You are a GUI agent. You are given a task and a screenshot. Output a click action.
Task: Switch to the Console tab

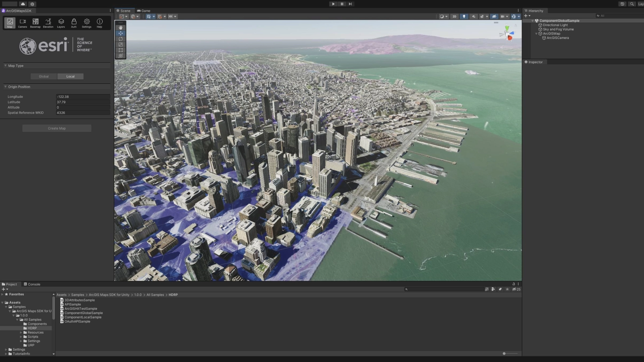point(32,284)
